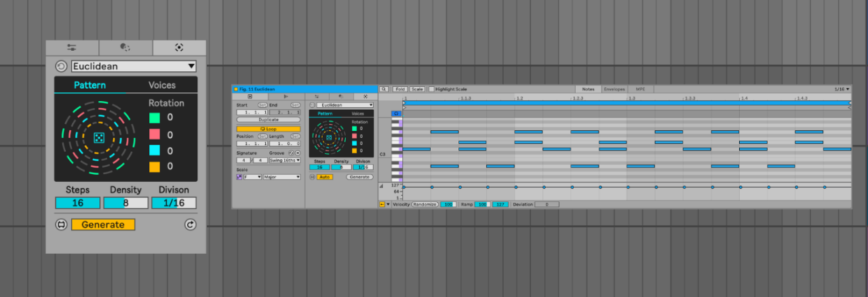Click the yellow lane icon left of Velocity

pyautogui.click(x=382, y=204)
